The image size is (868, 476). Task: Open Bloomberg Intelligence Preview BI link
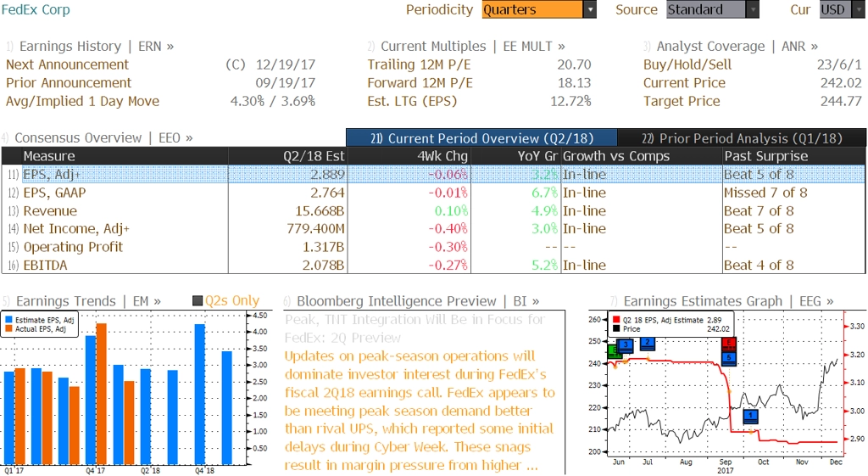[418, 301]
